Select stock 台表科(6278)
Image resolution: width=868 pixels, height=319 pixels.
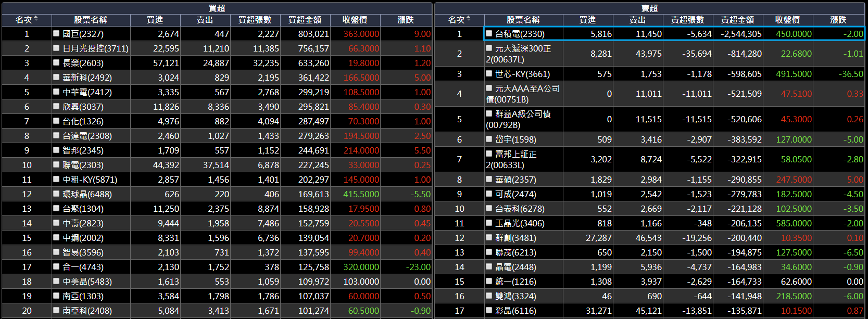coord(520,209)
